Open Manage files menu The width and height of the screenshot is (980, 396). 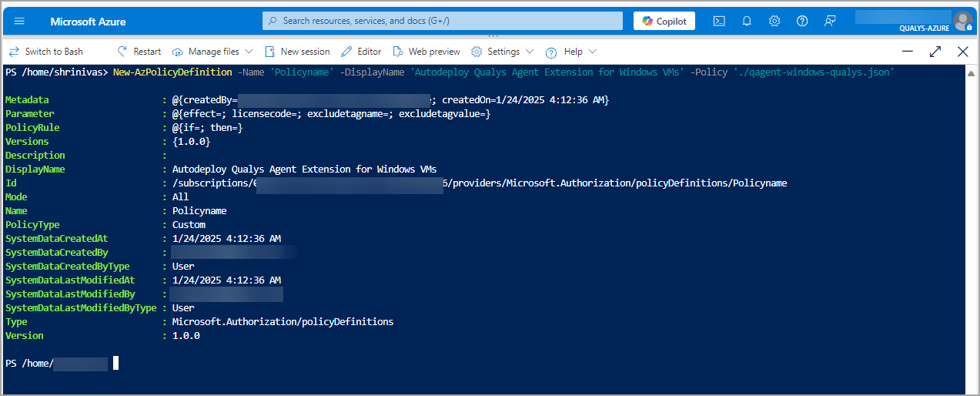coord(212,52)
